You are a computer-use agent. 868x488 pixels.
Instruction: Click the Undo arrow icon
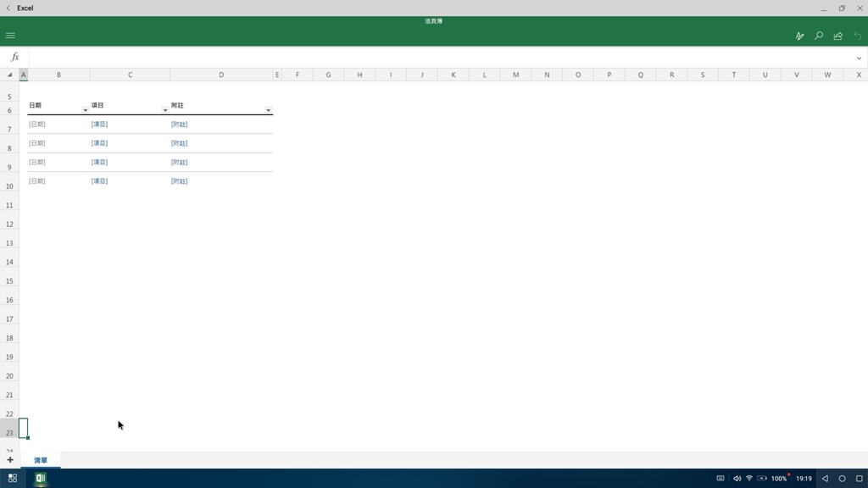(x=858, y=36)
